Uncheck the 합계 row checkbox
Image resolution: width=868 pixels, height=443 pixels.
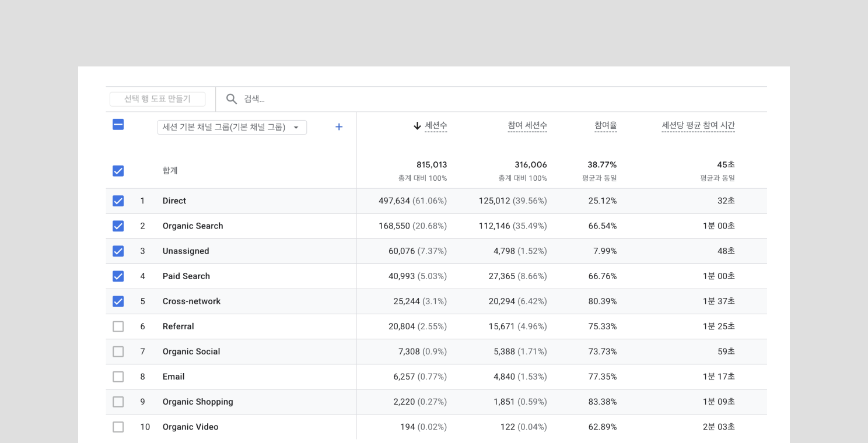click(118, 171)
